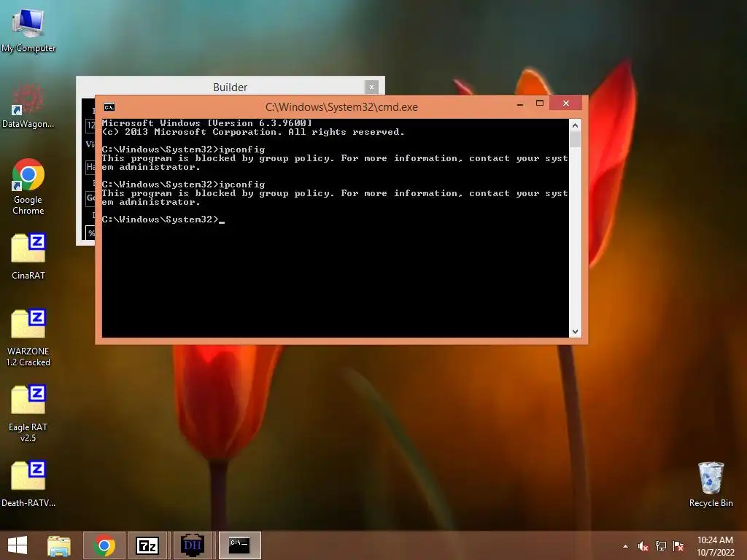The height and width of the screenshot is (560, 747).
Task: Click the Microsoft Windows version line
Action: (x=206, y=123)
